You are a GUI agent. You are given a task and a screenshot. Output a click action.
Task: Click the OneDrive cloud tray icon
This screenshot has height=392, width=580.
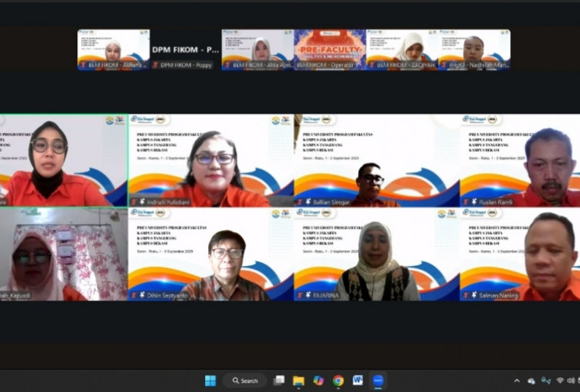point(531,381)
